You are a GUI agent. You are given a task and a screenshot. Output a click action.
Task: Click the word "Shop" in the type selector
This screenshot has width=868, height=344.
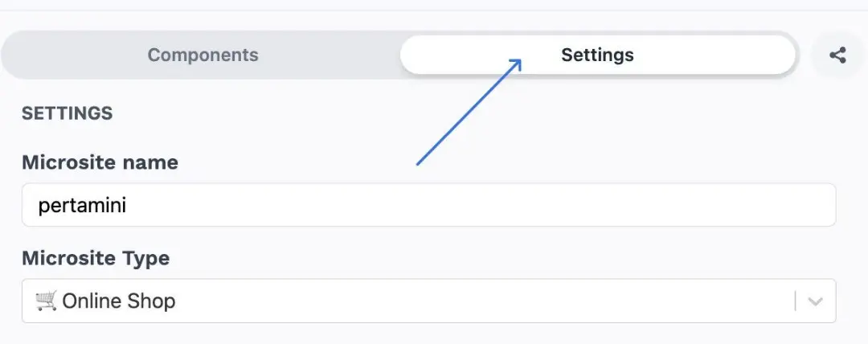tap(154, 301)
